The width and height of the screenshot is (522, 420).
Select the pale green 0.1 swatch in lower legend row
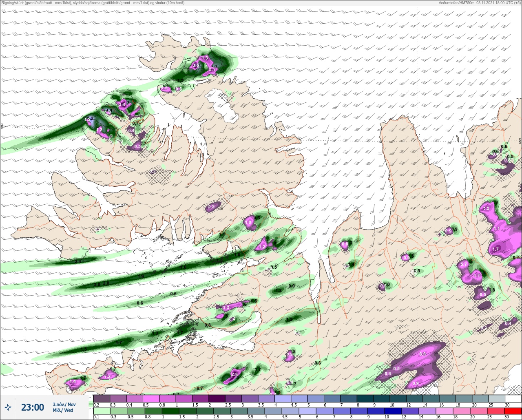pos(102,411)
